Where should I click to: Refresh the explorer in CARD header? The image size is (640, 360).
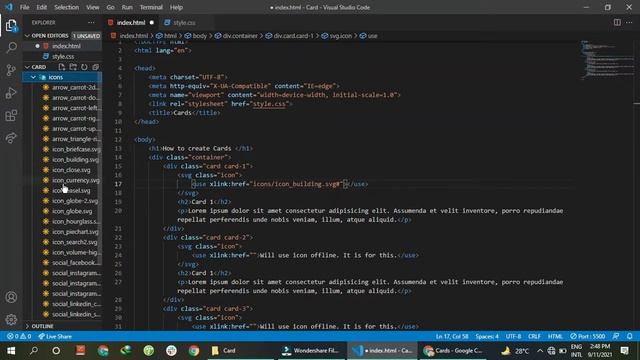pyautogui.click(x=84, y=67)
